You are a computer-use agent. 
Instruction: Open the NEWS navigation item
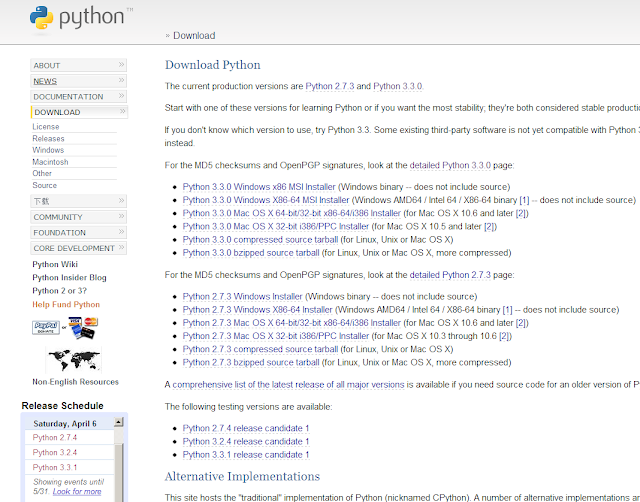pos(78,81)
